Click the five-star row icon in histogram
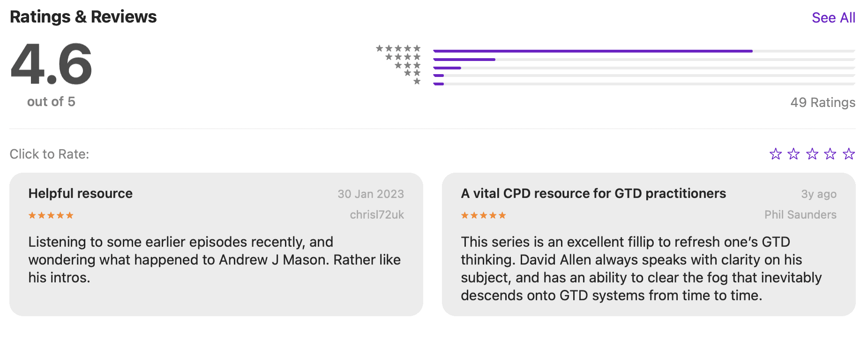868x350 pixels. pyautogui.click(x=398, y=48)
